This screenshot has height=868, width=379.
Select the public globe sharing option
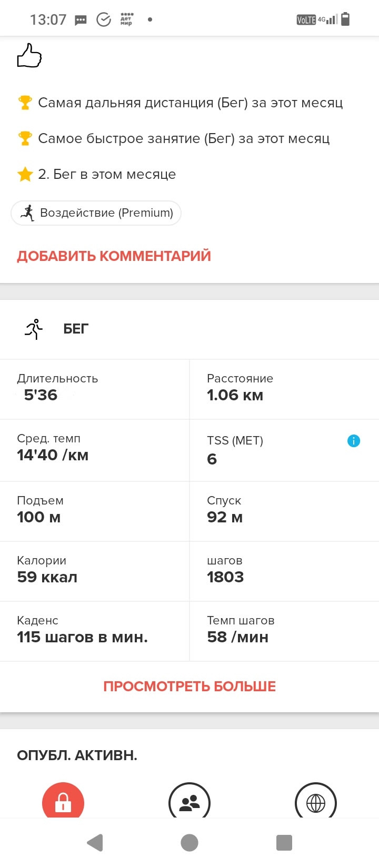[x=316, y=801]
